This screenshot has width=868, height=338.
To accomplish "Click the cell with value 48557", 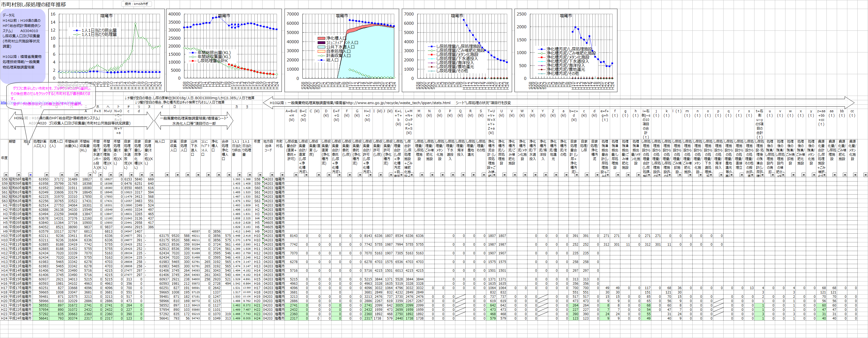I will click(x=195, y=231).
